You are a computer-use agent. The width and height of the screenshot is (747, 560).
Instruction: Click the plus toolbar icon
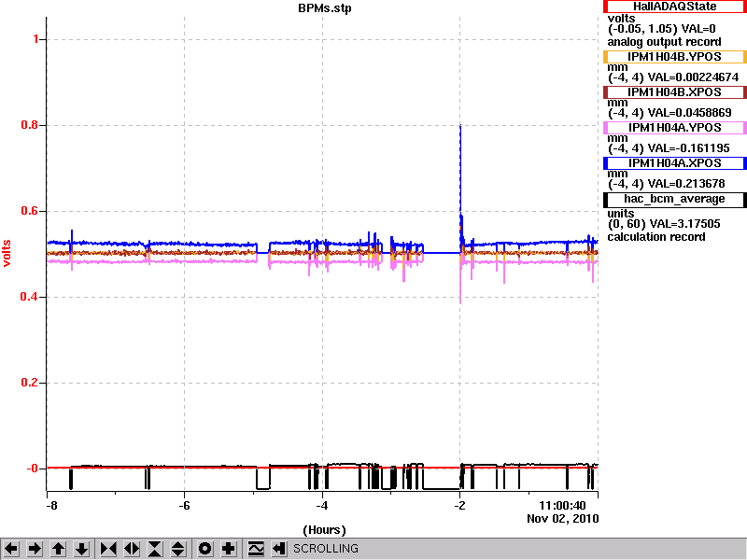[x=229, y=549]
